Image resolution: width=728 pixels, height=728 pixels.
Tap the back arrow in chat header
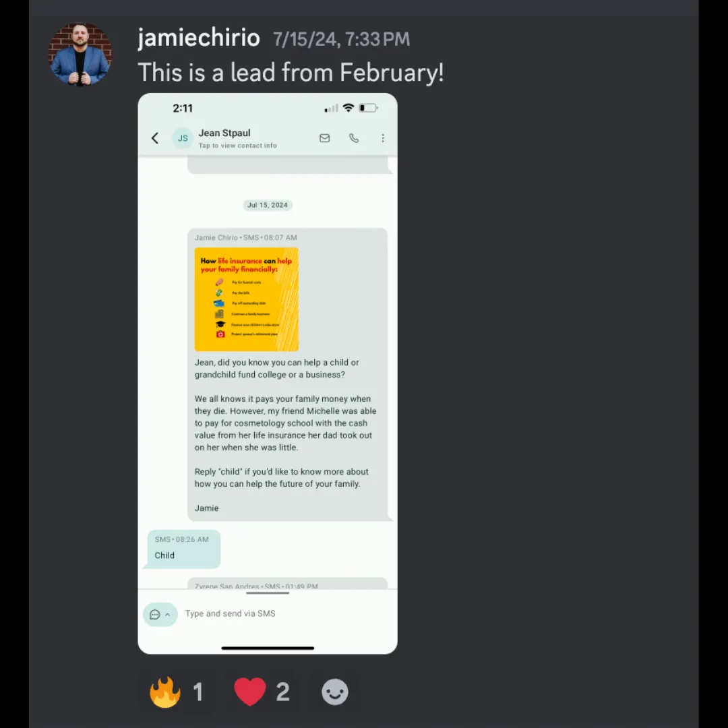[x=155, y=138]
